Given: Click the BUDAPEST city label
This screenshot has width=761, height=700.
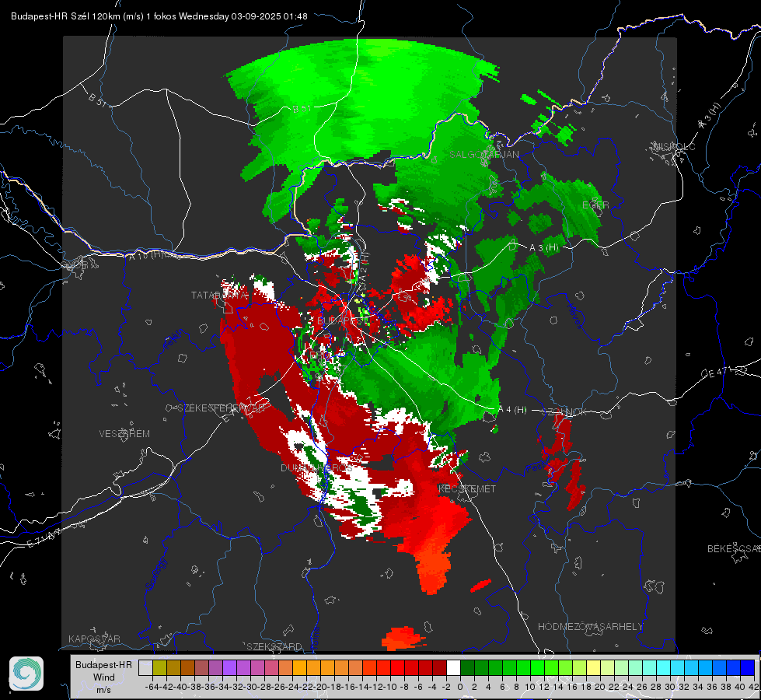Looking at the screenshot, I should tap(343, 321).
